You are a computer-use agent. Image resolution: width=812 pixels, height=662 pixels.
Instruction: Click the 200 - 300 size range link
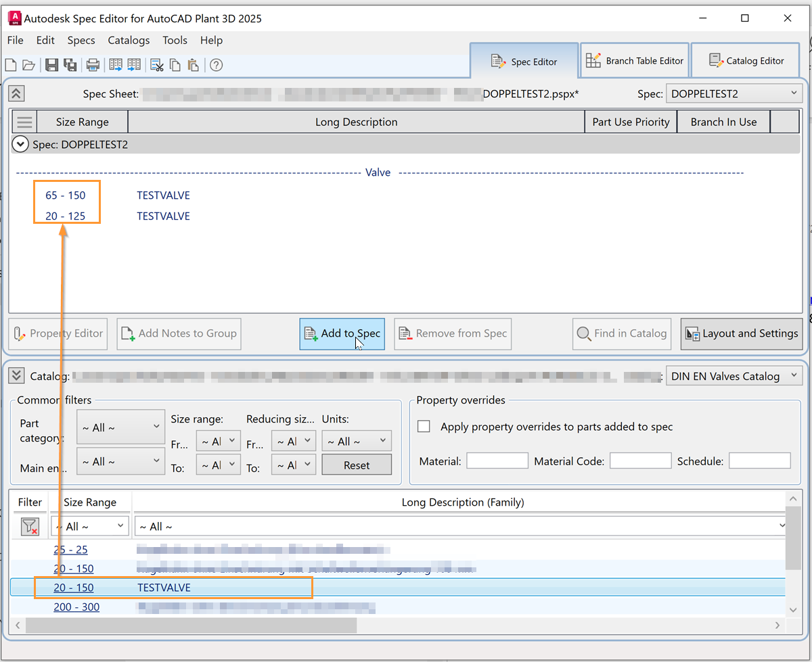[76, 607]
